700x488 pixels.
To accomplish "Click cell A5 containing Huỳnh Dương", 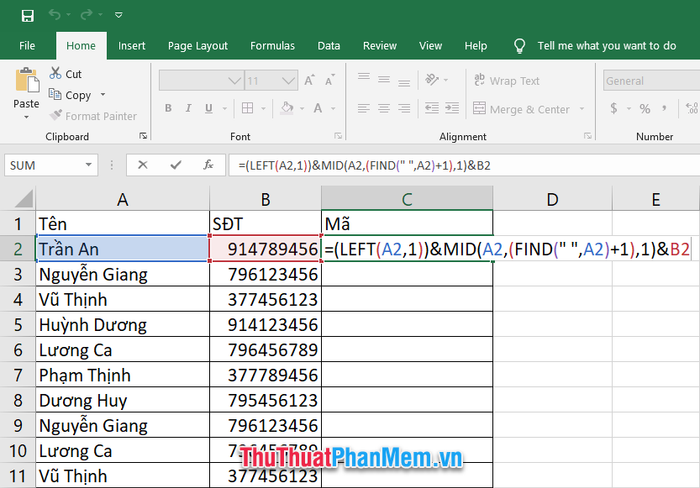I will click(x=122, y=324).
